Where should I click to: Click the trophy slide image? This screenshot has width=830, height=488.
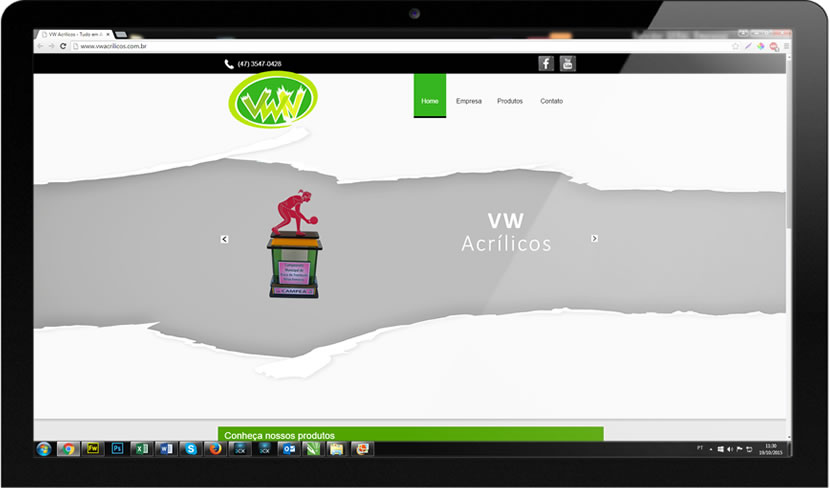click(294, 244)
